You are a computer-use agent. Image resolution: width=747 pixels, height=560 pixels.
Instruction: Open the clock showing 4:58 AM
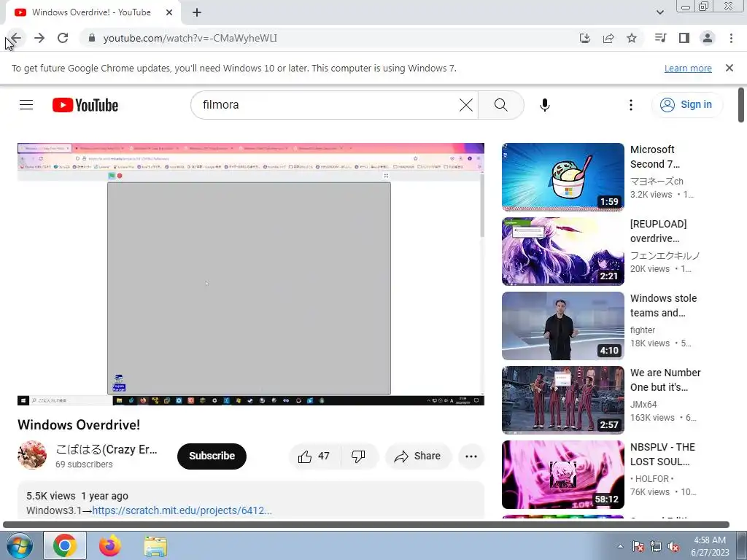click(710, 546)
